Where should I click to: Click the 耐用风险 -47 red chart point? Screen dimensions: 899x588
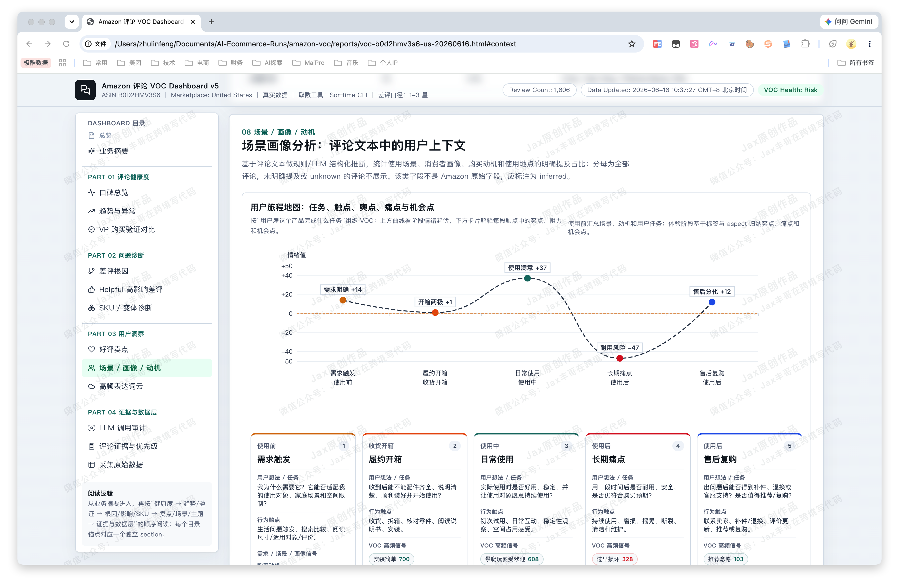[x=620, y=358]
